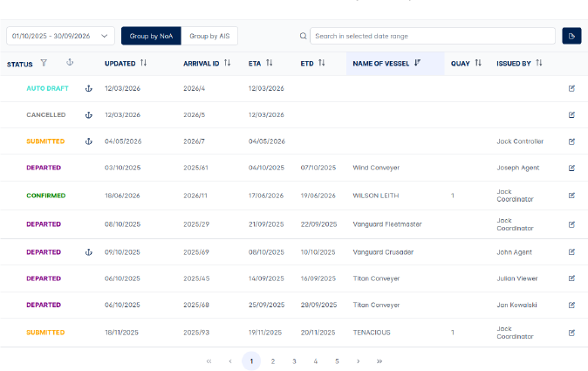588x371 pixels.
Task: Edit the arrival 2026/5 row
Action: [x=571, y=114]
